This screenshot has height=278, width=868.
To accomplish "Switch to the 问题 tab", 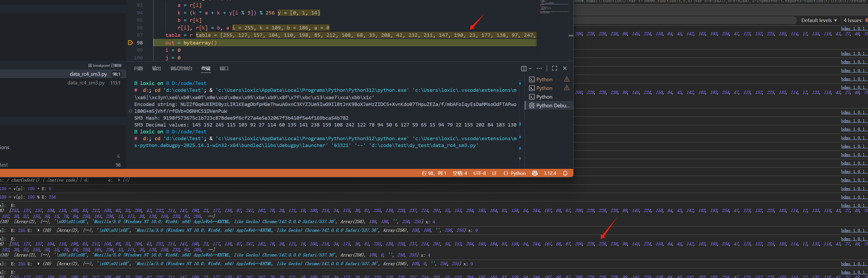I will [138, 69].
